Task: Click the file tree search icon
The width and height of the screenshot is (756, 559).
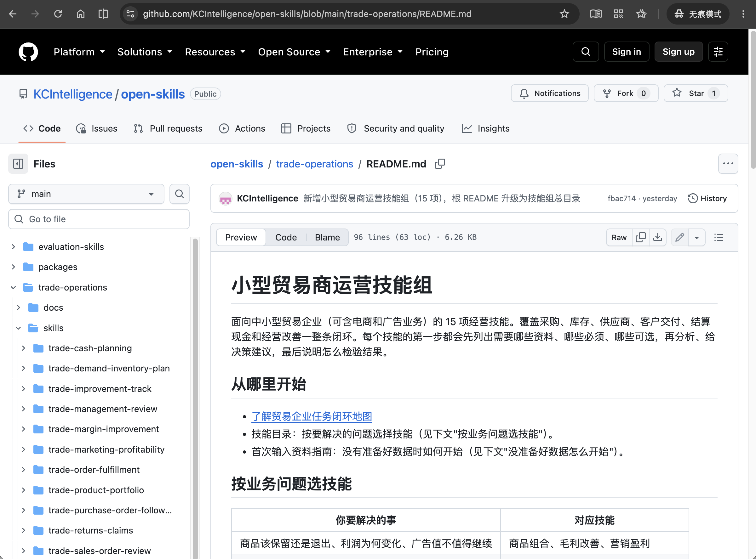Action: point(180,194)
